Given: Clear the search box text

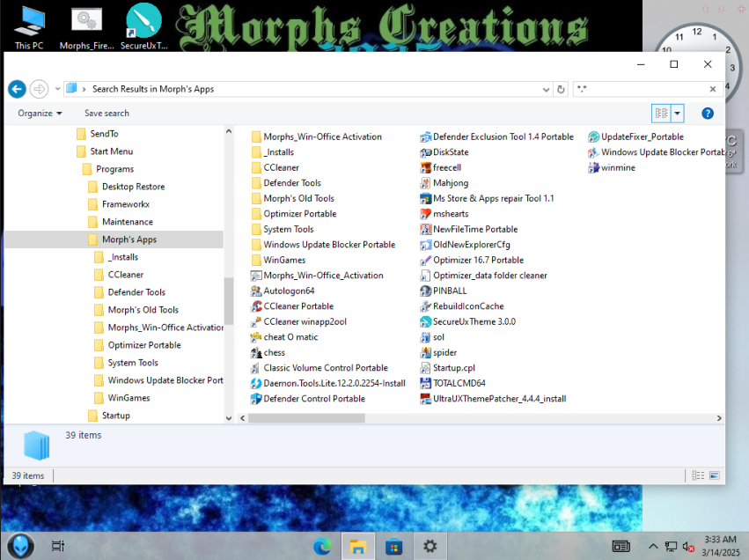Looking at the screenshot, I should 713,89.
